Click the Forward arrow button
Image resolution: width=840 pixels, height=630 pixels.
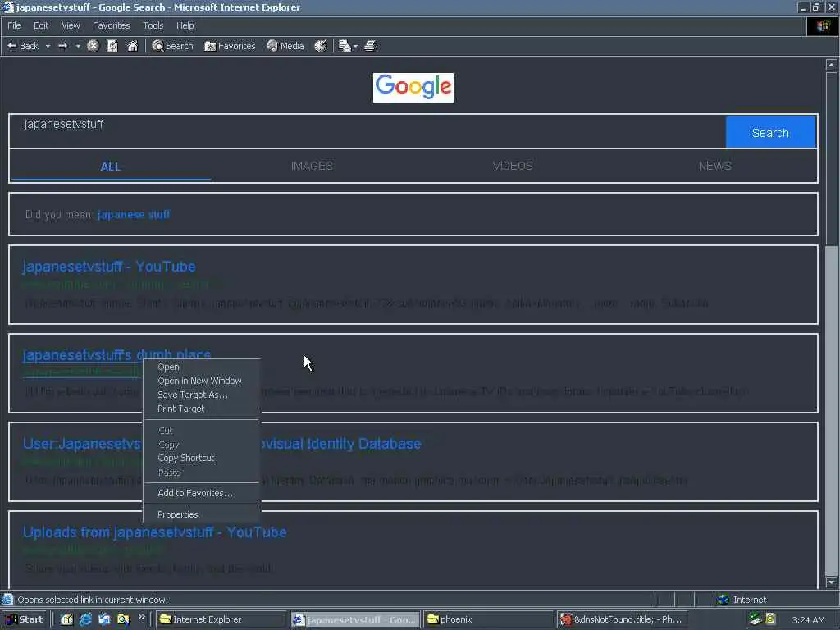pos(62,46)
